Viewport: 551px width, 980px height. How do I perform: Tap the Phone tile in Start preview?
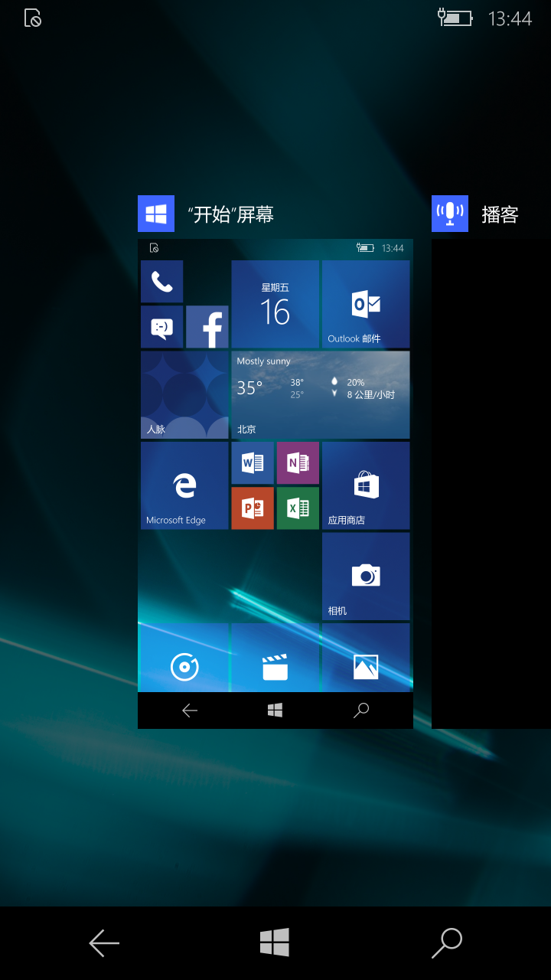(161, 281)
